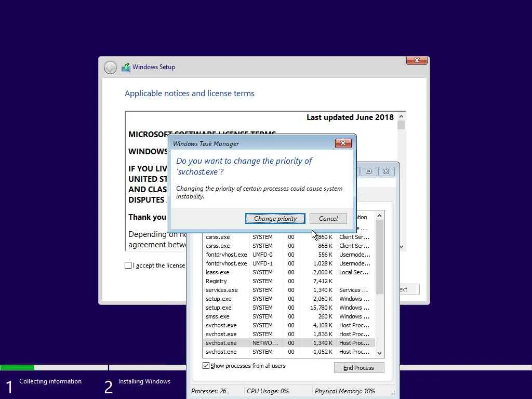Maximize the Task Manager window behind dialog

[x=368, y=171]
